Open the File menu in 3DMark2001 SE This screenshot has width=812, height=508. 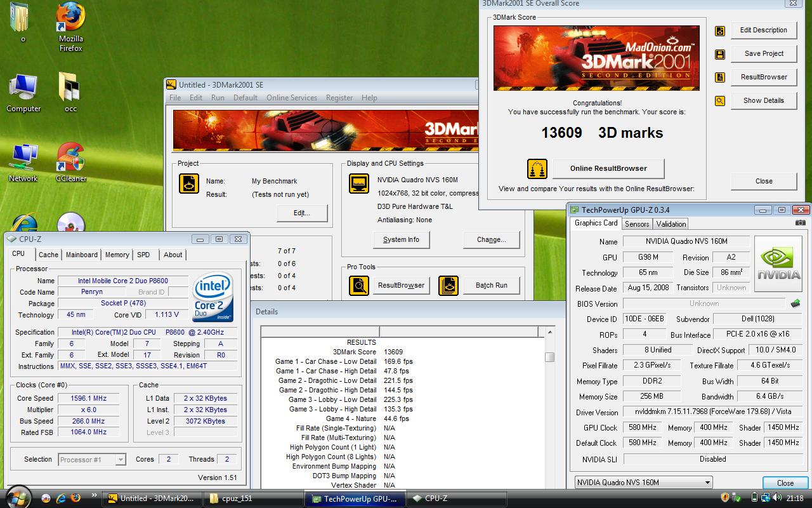(x=175, y=98)
